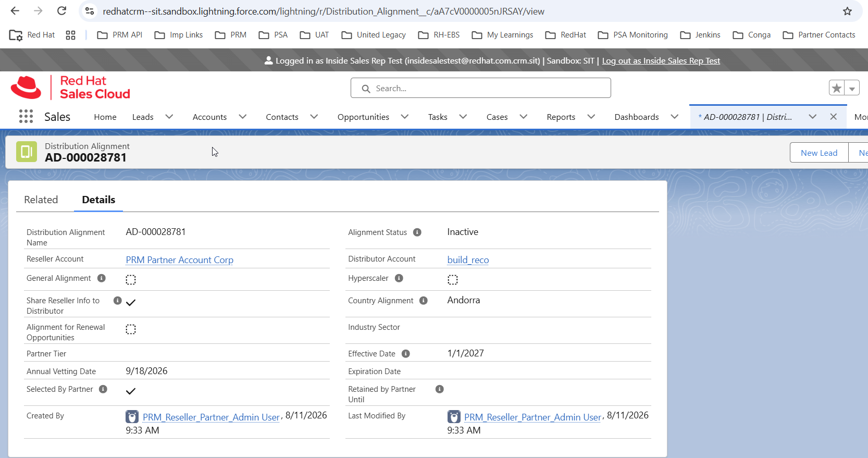Open the bookmark apps grid icon

(71, 35)
